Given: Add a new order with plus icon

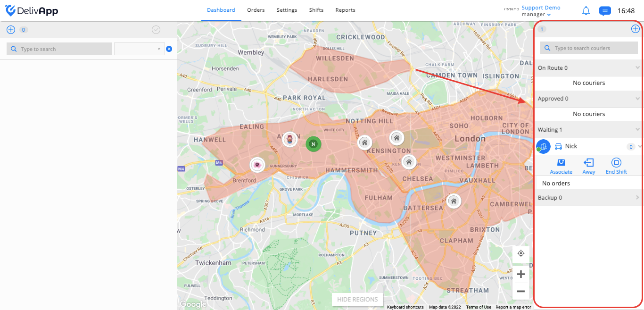Looking at the screenshot, I should click(11, 30).
